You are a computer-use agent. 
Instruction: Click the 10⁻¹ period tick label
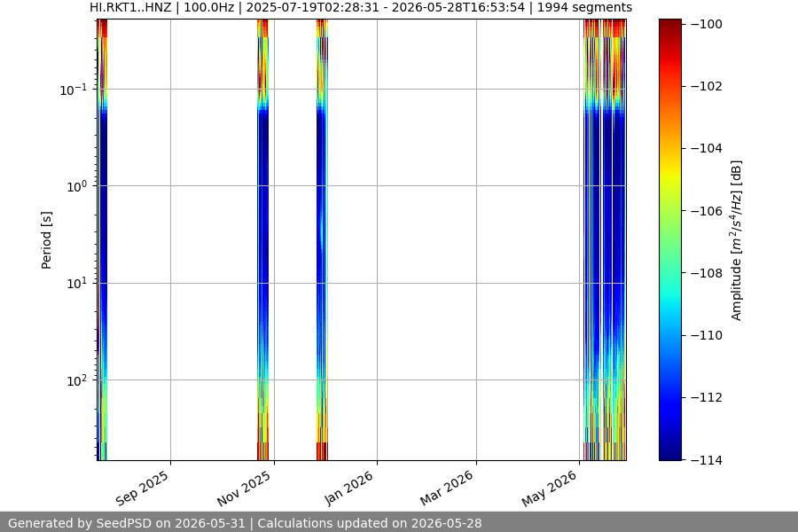click(74, 90)
